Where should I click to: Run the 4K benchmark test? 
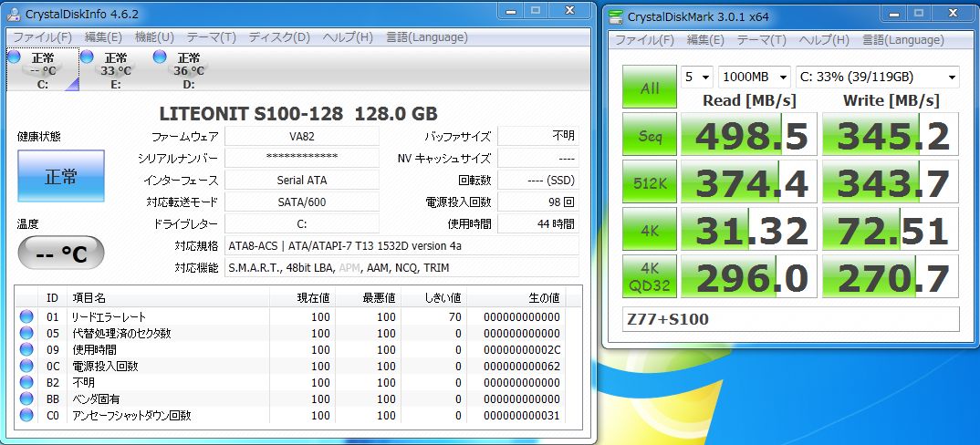[650, 230]
